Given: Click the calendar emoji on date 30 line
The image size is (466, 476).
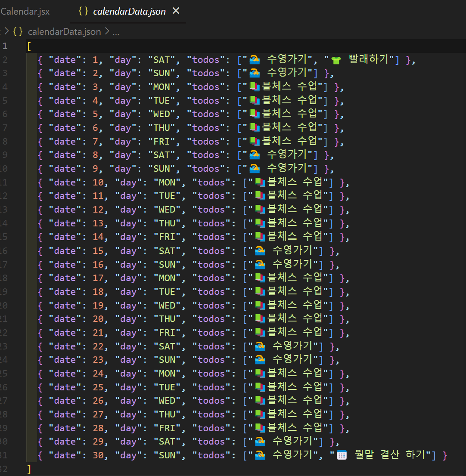Looking at the screenshot, I should tap(342, 455).
